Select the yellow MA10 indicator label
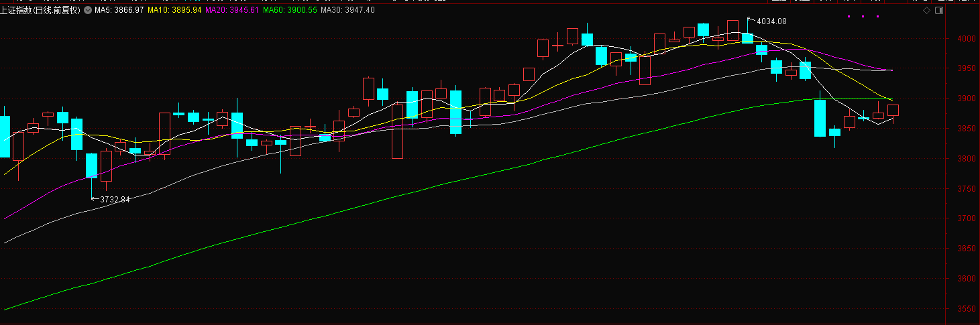Viewport: 980px width, 325px height. (x=176, y=11)
